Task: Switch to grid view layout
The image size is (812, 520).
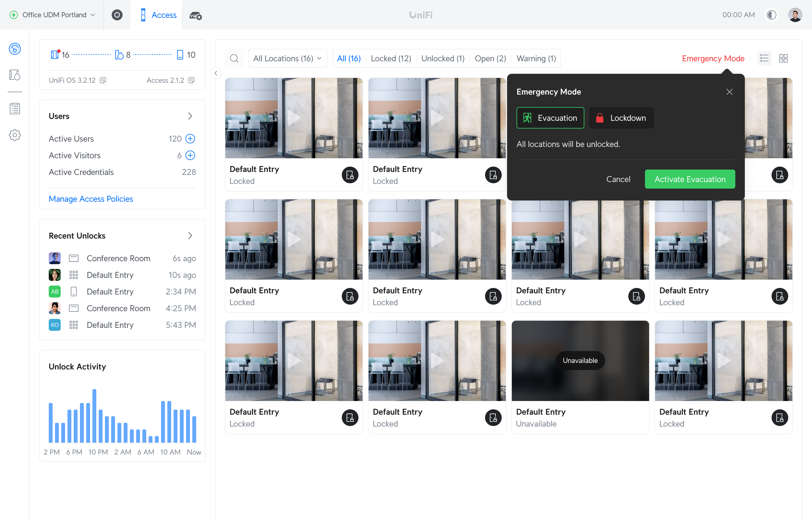Action: coord(783,58)
